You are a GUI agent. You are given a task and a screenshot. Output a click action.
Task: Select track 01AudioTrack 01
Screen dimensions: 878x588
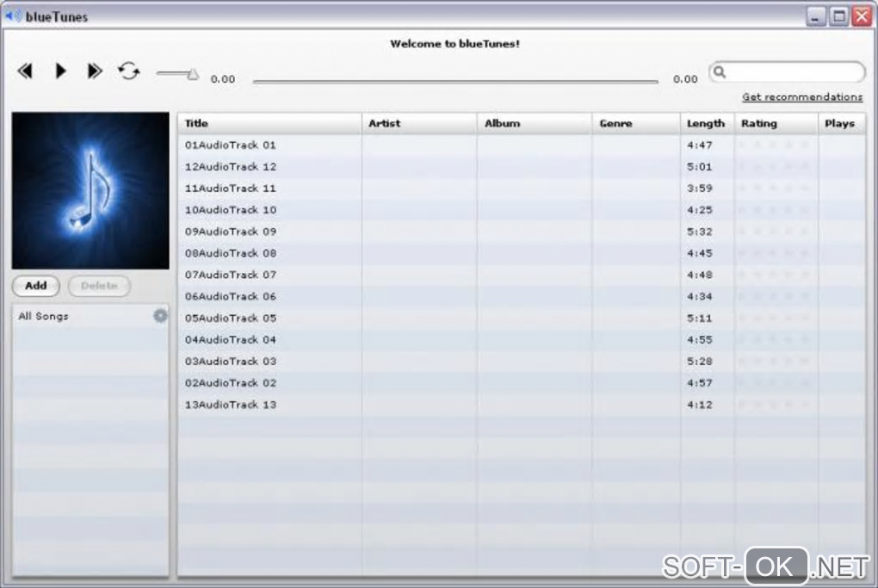[x=522, y=145]
